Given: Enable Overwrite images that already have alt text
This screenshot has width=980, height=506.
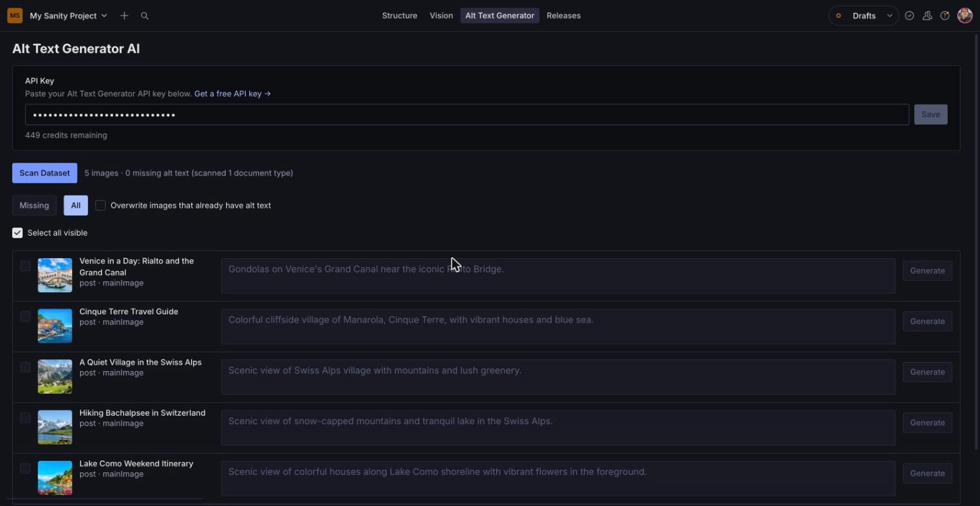Looking at the screenshot, I should pos(100,205).
